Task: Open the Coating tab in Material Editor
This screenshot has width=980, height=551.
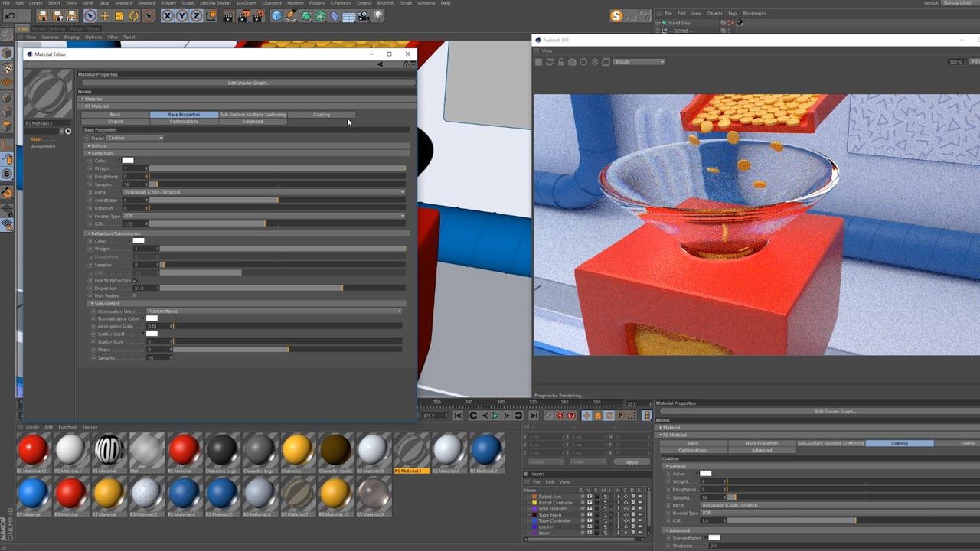Action: [322, 115]
